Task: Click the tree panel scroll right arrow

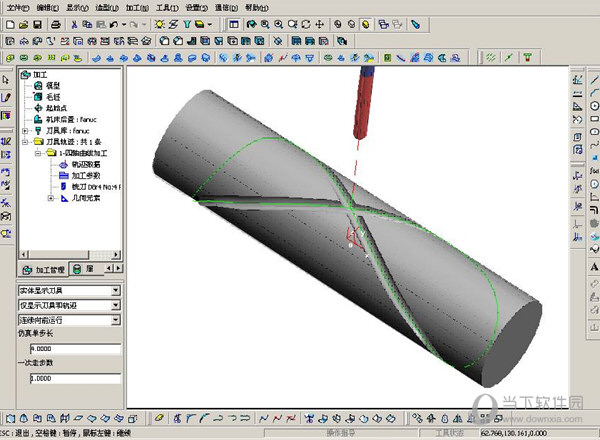Action: coord(117,254)
